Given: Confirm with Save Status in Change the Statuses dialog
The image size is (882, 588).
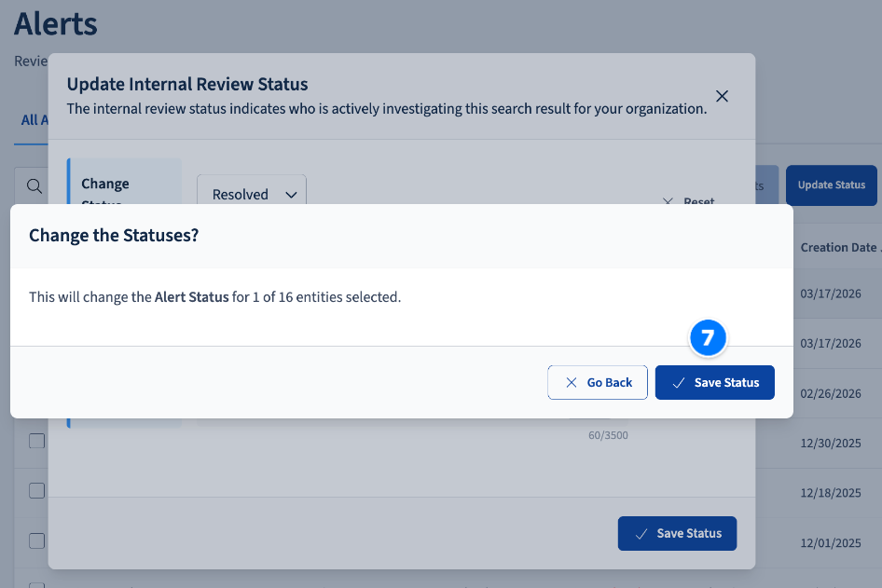Looking at the screenshot, I should click(714, 382).
